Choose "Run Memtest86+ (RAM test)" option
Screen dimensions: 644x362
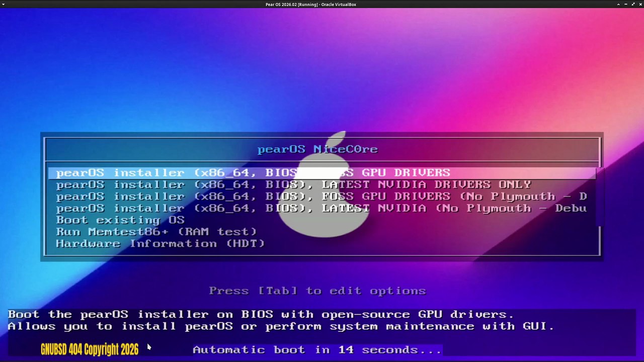pos(322,232)
